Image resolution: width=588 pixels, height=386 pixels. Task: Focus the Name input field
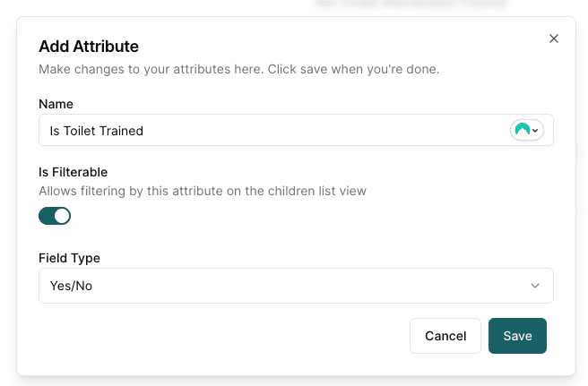pyautogui.click(x=296, y=130)
